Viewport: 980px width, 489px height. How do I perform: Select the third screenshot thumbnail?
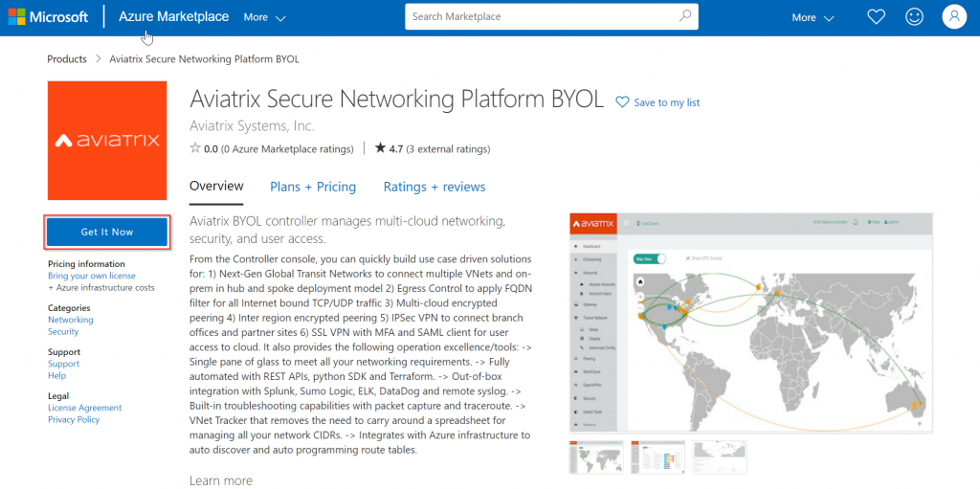720,457
